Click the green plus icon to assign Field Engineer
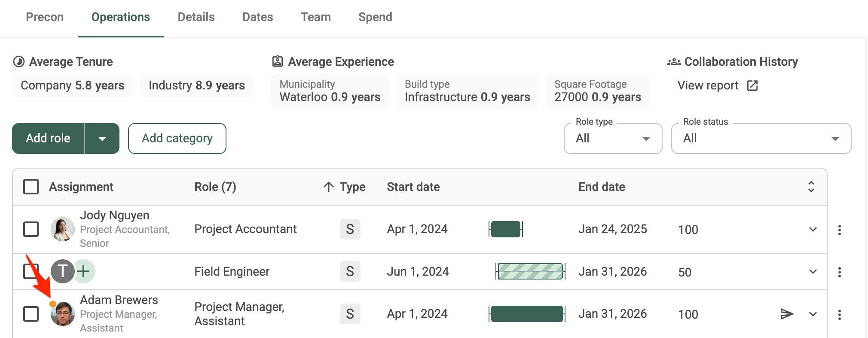This screenshot has width=868, height=338. 84,271
